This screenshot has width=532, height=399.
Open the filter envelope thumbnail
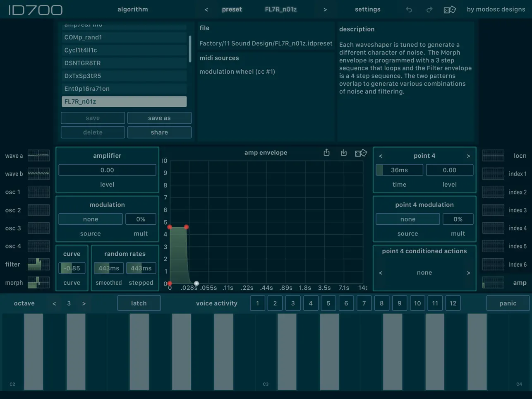pyautogui.click(x=38, y=264)
